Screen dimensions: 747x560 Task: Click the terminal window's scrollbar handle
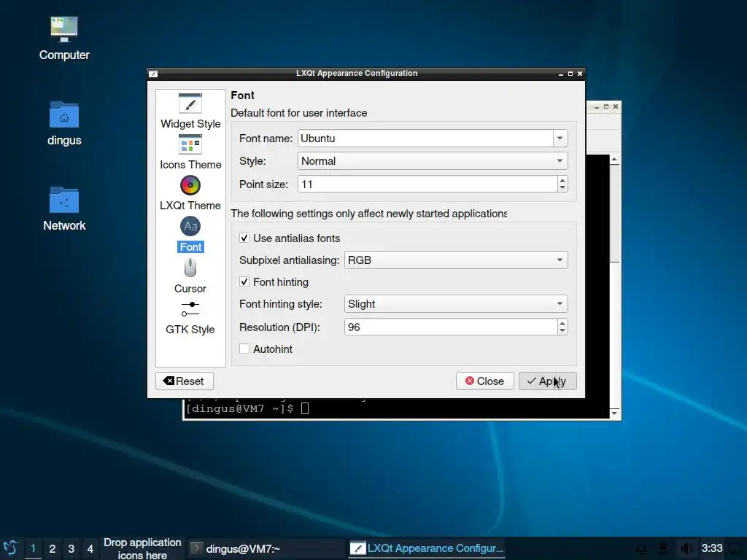(x=614, y=214)
